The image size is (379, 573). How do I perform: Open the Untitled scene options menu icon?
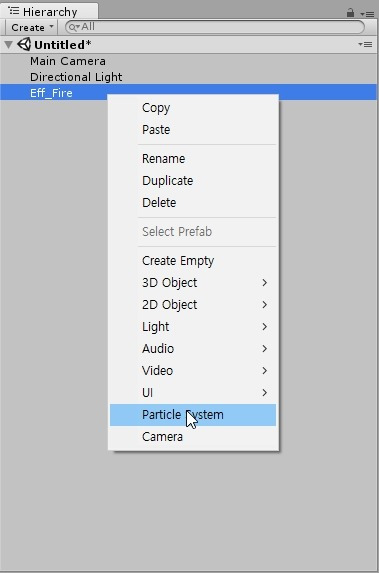click(x=365, y=45)
